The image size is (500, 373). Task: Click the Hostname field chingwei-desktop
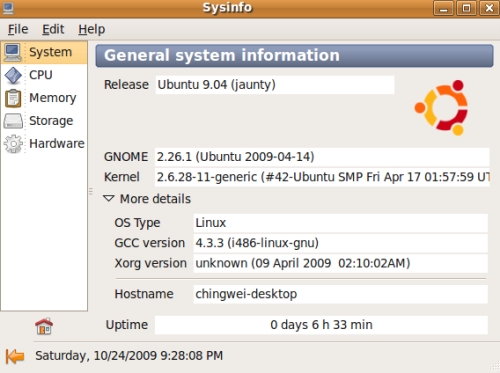tap(340, 294)
